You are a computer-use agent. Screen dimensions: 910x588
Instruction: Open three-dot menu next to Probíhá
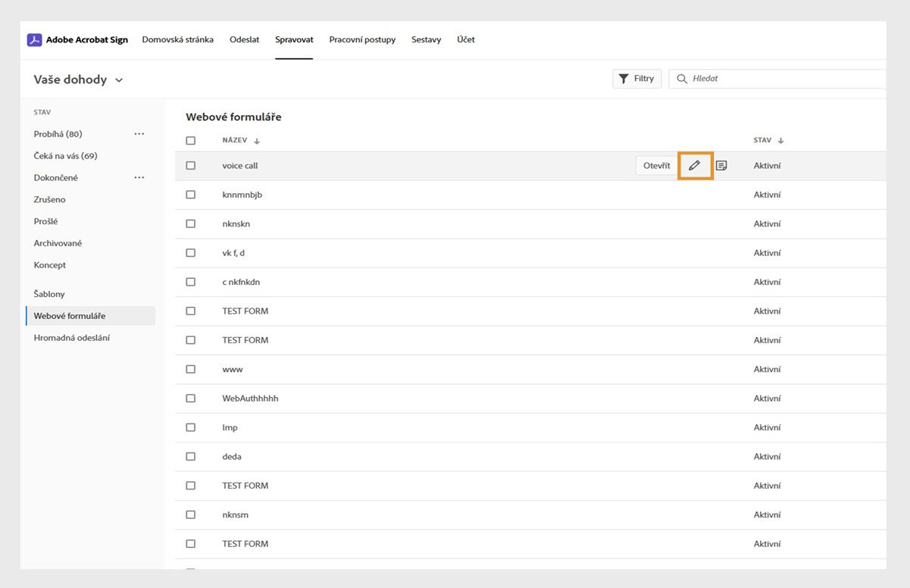click(139, 134)
